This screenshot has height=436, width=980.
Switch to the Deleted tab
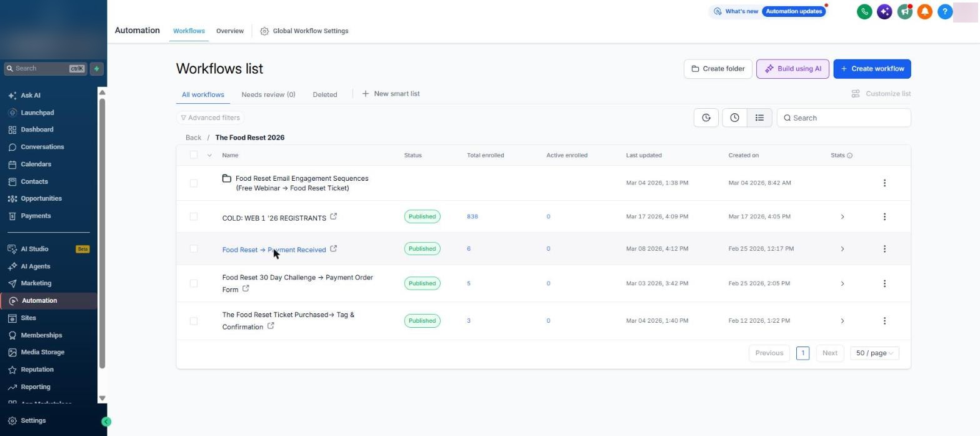(x=325, y=94)
